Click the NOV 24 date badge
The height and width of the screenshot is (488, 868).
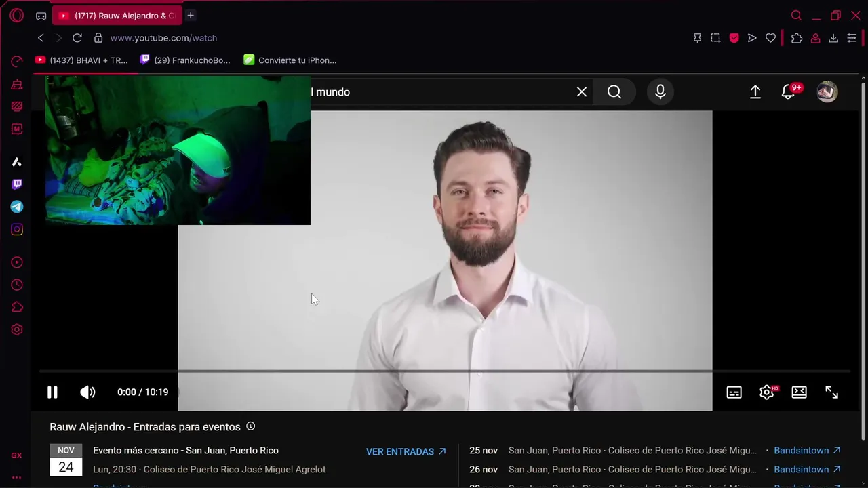click(x=66, y=460)
